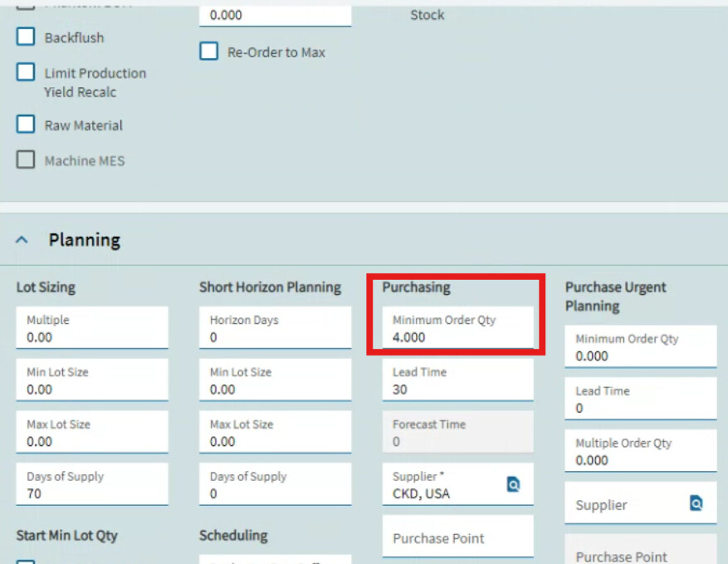Tick the Raw Material checkbox
Viewport: 728px width, 564px height.
tap(26, 124)
